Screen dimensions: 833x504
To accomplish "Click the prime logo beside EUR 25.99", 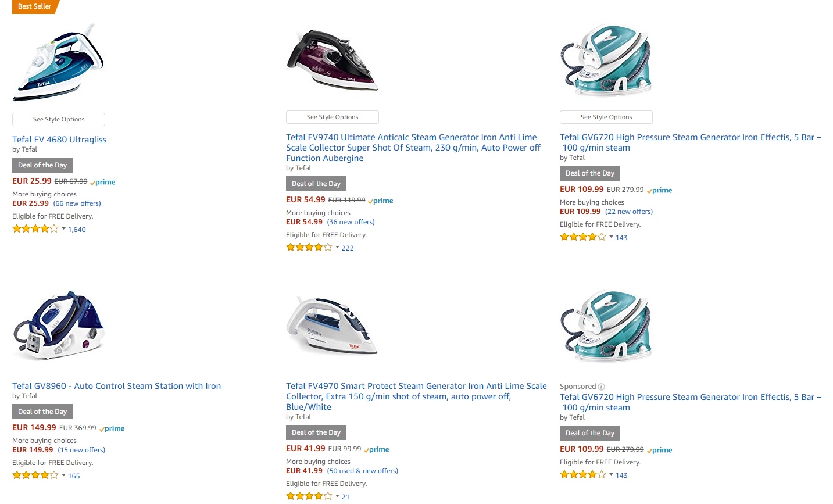I will (x=103, y=182).
